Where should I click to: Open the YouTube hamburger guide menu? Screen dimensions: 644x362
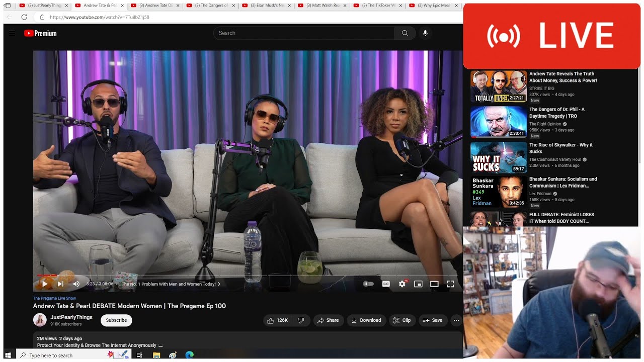tap(12, 33)
